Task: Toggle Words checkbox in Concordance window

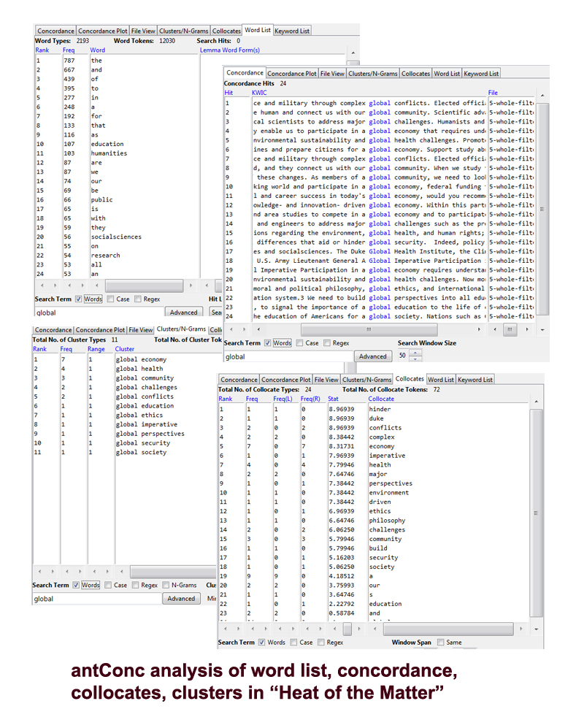Action: (x=267, y=342)
